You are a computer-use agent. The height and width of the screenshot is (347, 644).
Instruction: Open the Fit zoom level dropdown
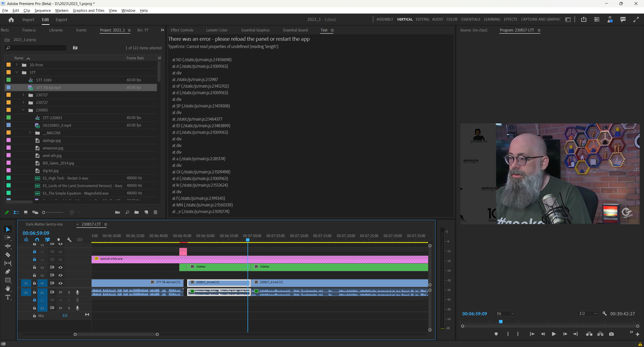(x=505, y=314)
